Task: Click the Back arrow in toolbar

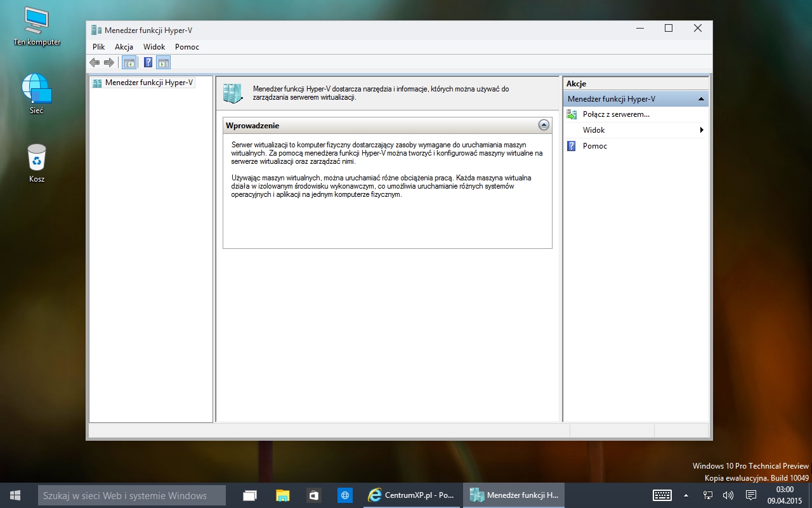Action: click(95, 62)
